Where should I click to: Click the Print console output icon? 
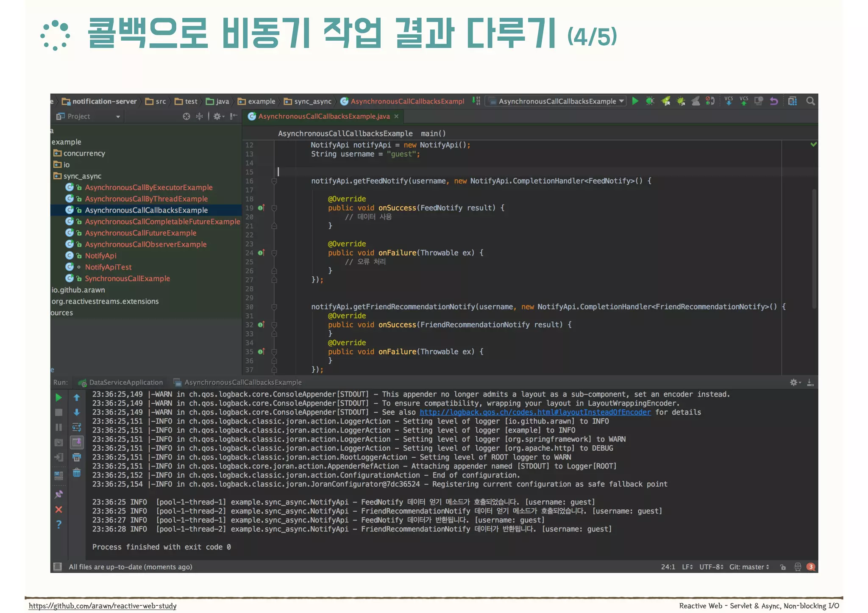pos(77,457)
